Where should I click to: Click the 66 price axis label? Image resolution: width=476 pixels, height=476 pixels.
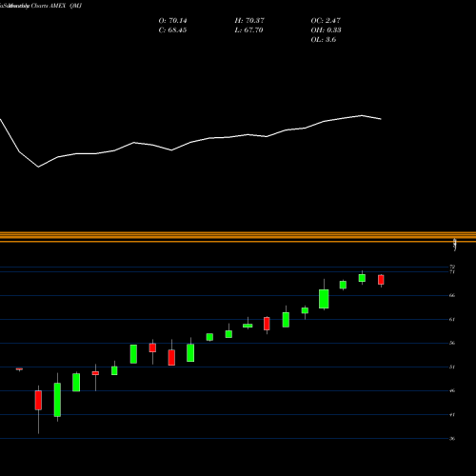coord(452,295)
